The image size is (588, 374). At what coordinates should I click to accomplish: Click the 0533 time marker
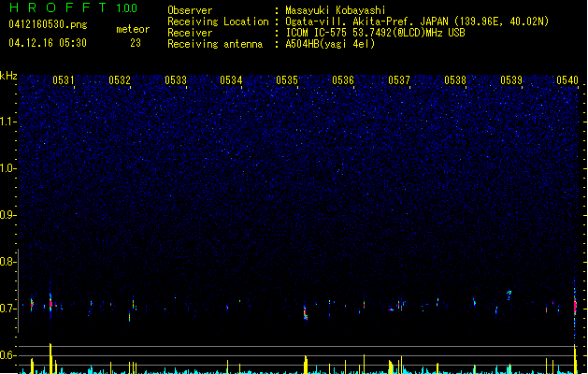[x=176, y=80]
